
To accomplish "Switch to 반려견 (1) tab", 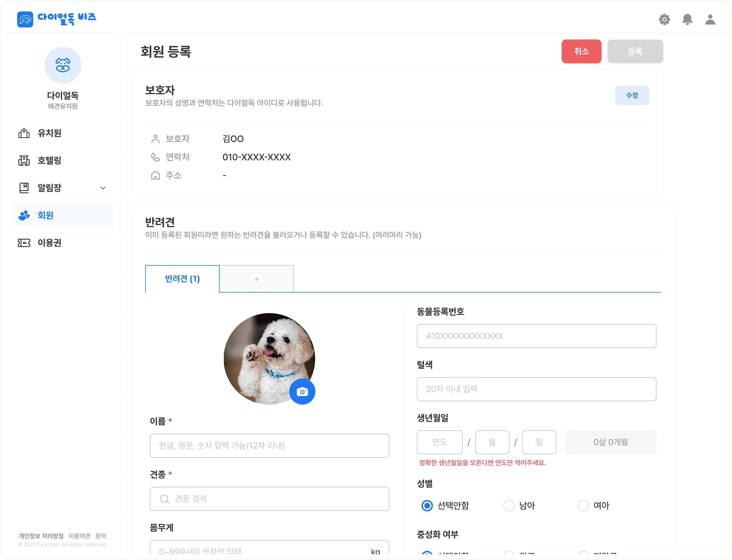I will [182, 279].
